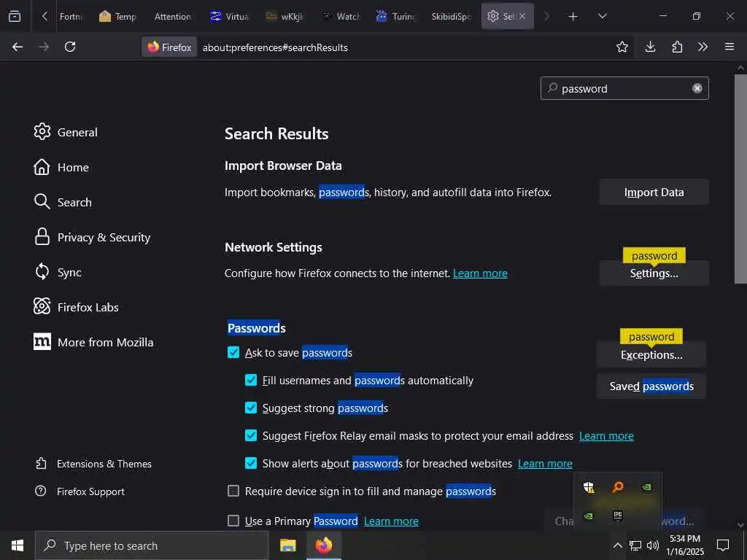The width and height of the screenshot is (747, 560).
Task: Open the Sync settings category
Action: [x=58, y=272]
